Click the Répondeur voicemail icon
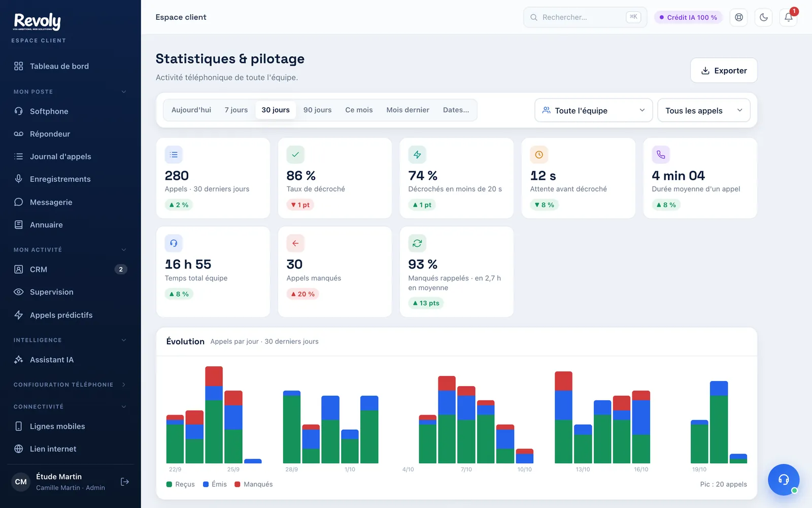Screen dimensions: 812x508 pos(19,134)
